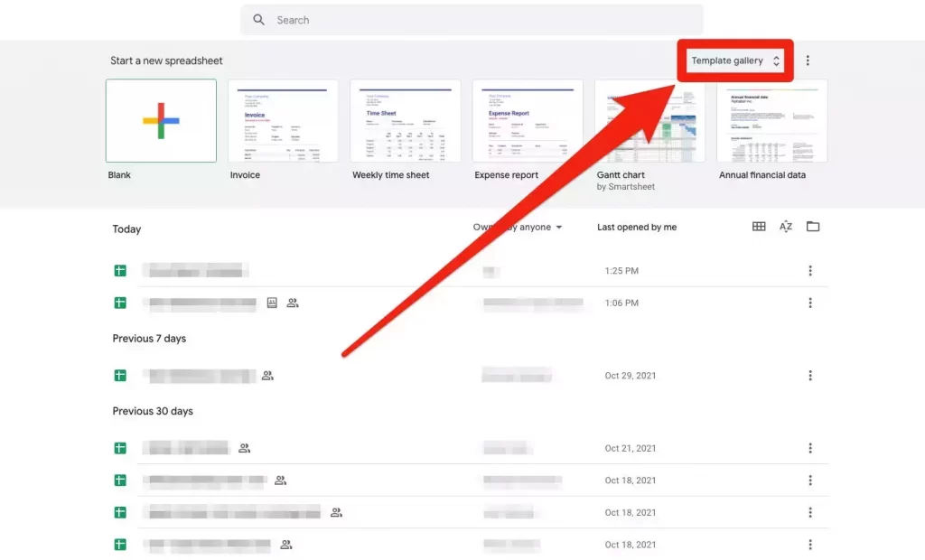Click the Oct 29, 2021 date
The height and width of the screenshot is (560, 925).
pyautogui.click(x=630, y=376)
